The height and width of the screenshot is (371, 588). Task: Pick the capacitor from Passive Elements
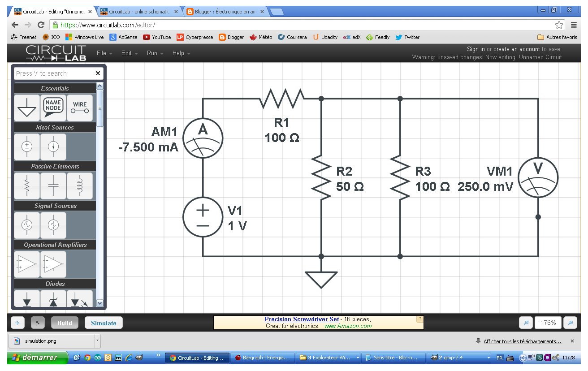pos(53,185)
